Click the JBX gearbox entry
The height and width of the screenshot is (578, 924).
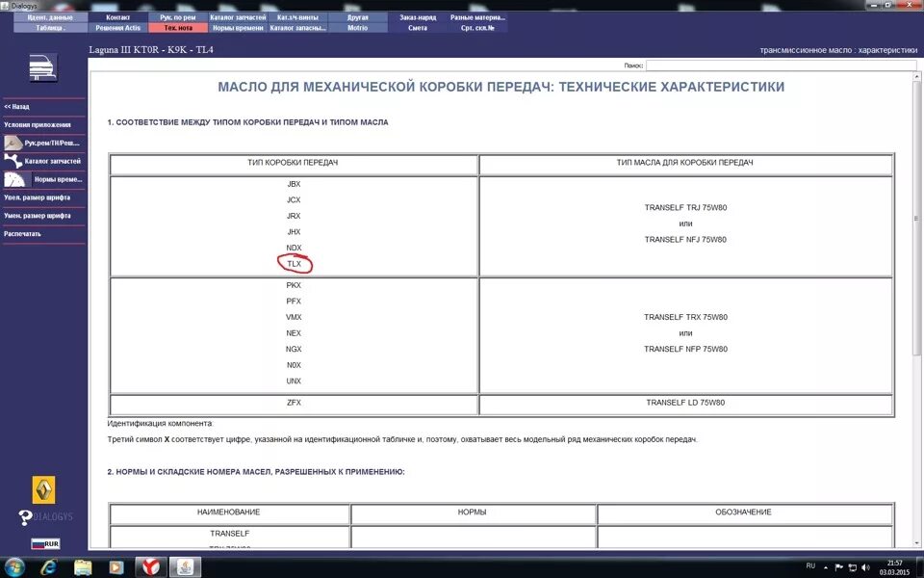(295, 184)
